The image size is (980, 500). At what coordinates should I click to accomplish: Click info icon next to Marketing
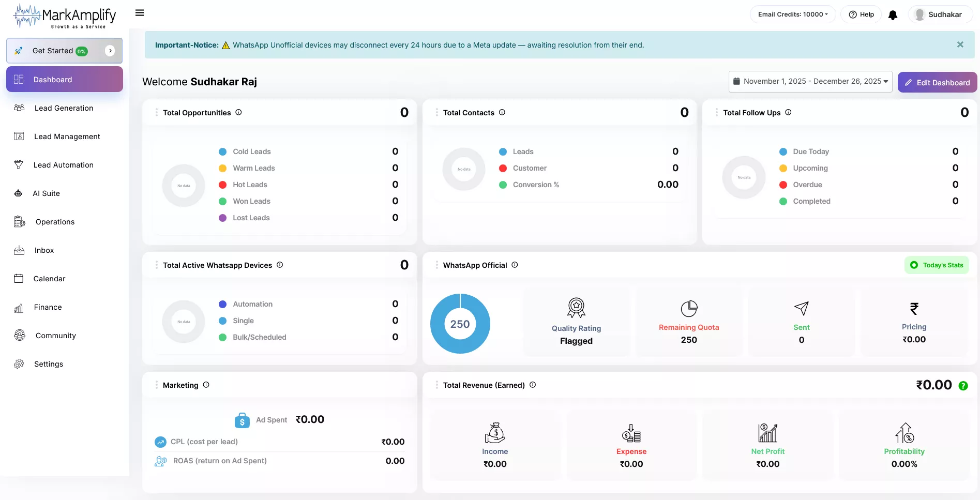coord(206,385)
